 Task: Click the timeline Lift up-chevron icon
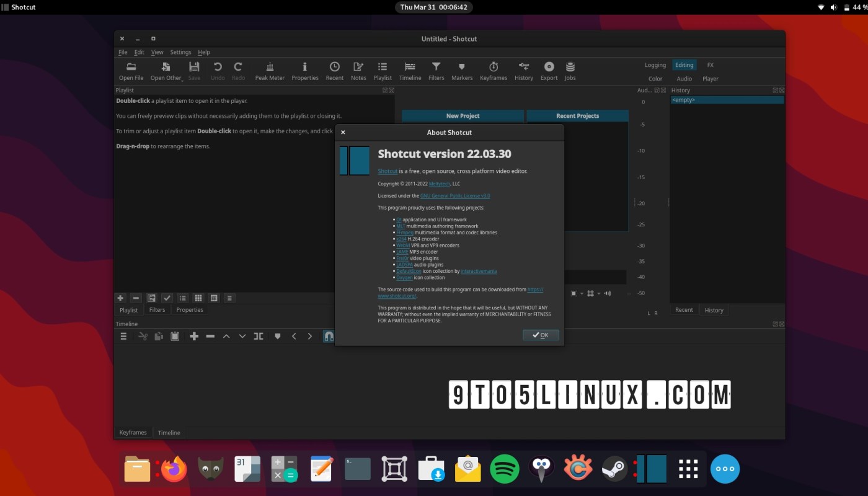tap(226, 336)
